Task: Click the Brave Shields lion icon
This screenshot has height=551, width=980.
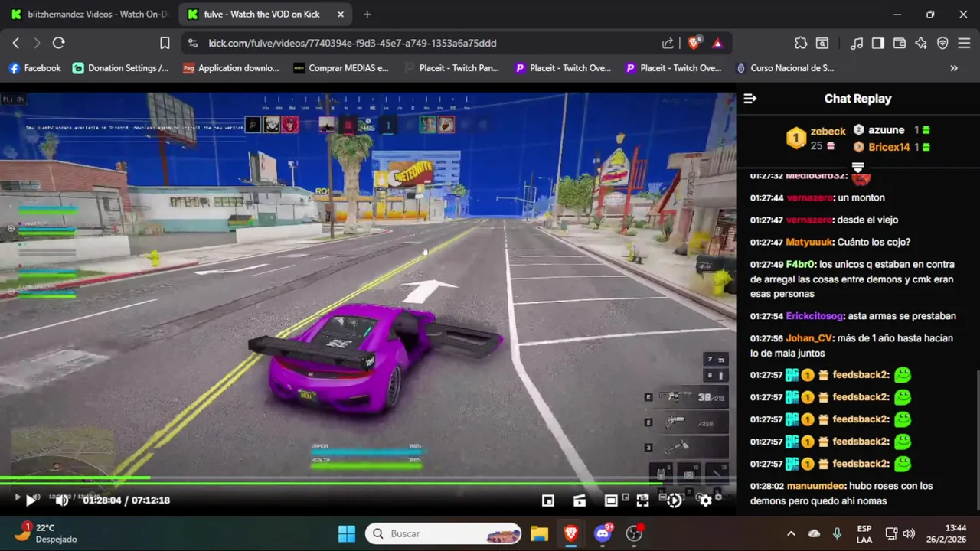Action: [x=694, y=43]
